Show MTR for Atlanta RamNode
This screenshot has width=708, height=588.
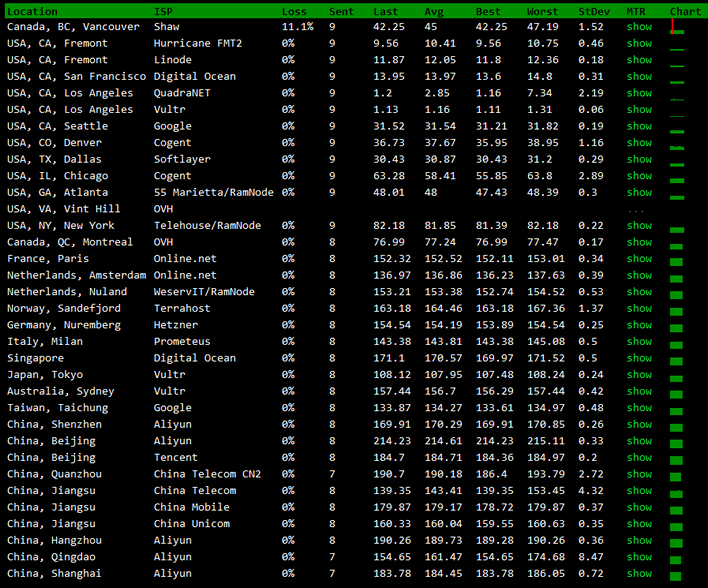pos(639,192)
